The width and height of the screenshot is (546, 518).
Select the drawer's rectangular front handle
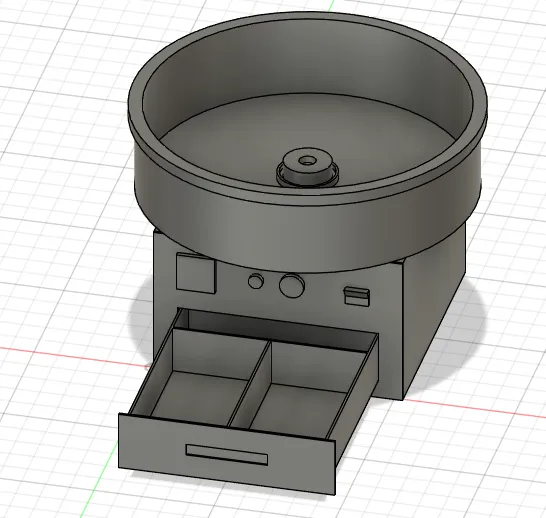(227, 455)
